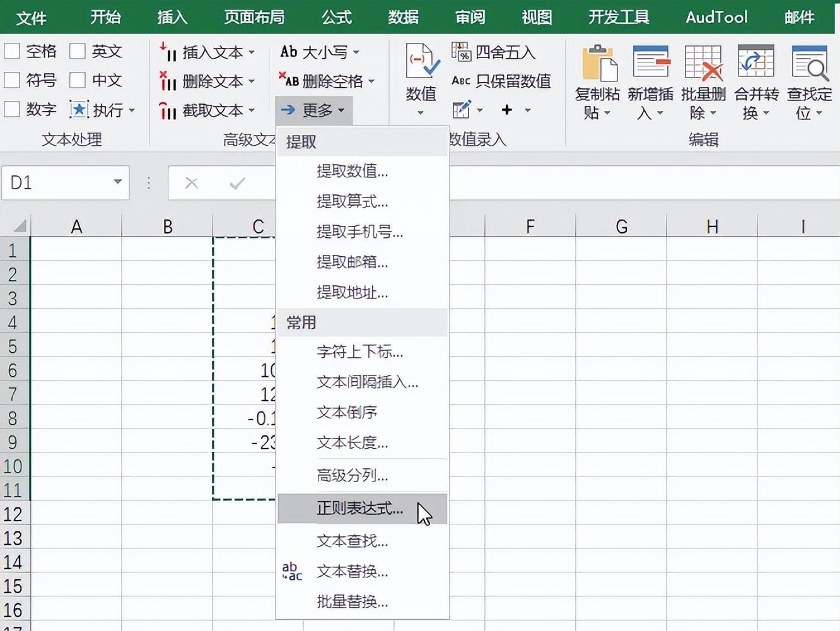
Task: Switch to the 公式 tab
Action: (x=337, y=17)
